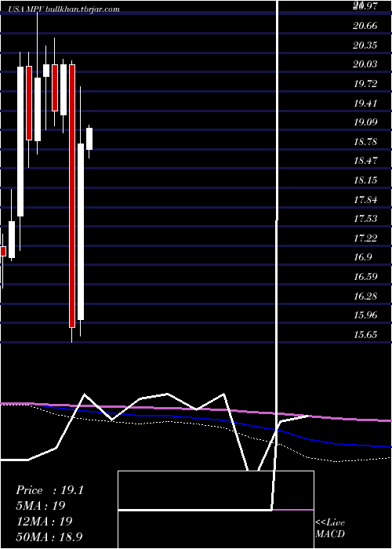Click the 18.47 price axis label
The height and width of the screenshot is (549, 392).
point(365,161)
